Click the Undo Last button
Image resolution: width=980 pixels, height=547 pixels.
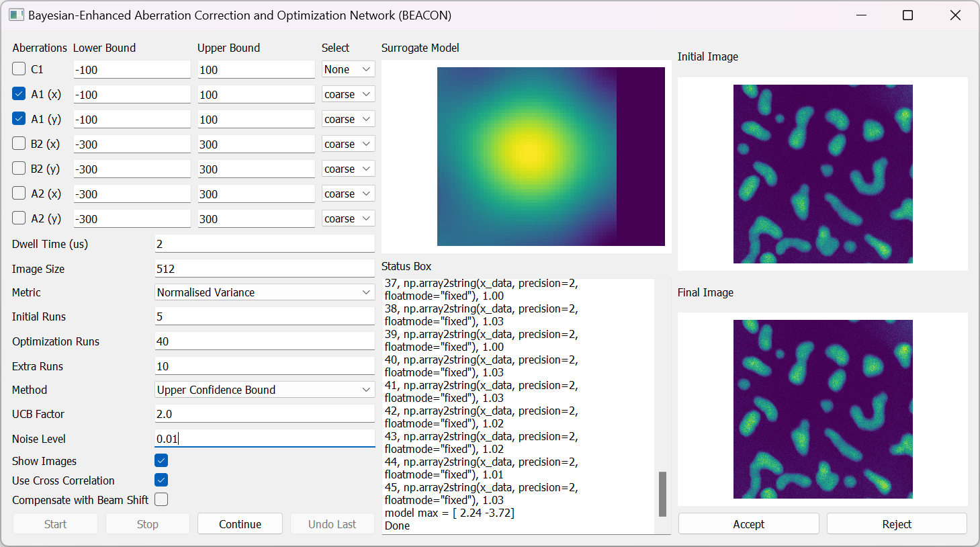[x=332, y=524]
